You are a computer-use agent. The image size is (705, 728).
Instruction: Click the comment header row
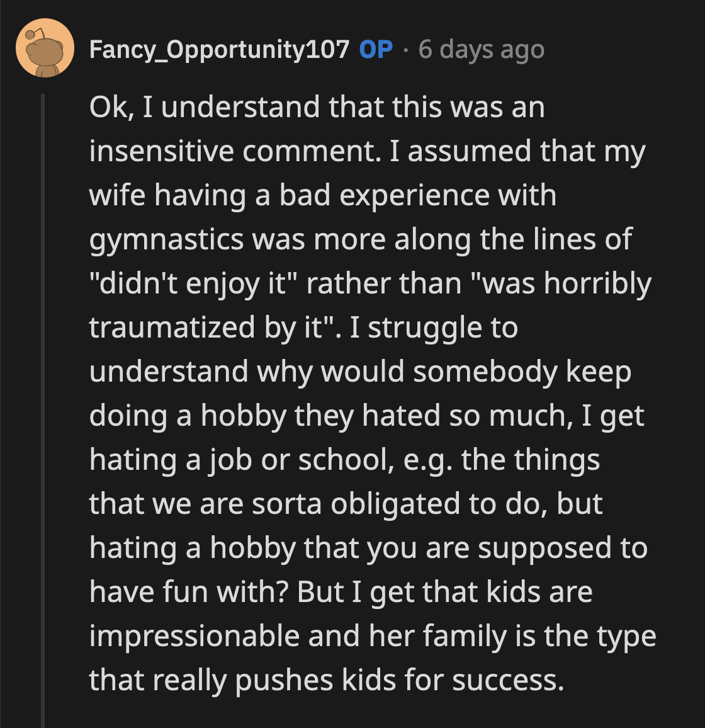point(283,50)
